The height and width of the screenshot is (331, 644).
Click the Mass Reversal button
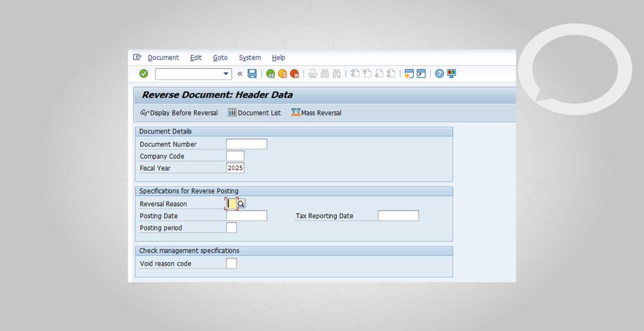pyautogui.click(x=316, y=112)
